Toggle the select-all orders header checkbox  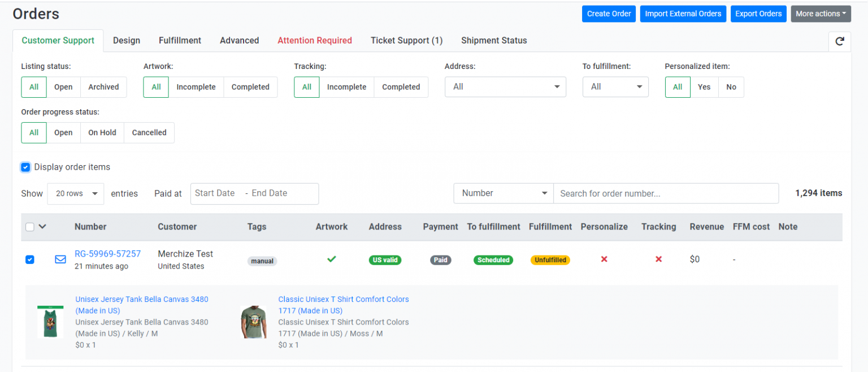click(30, 227)
